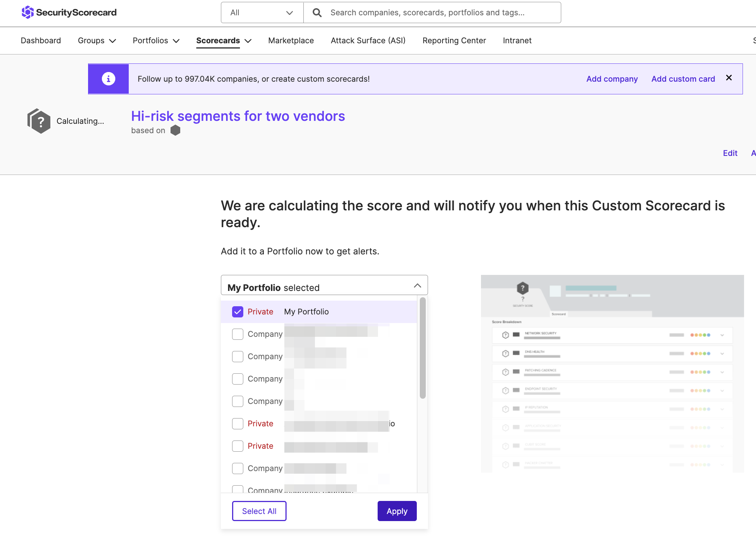Open the Dashboard tab

[41, 41]
